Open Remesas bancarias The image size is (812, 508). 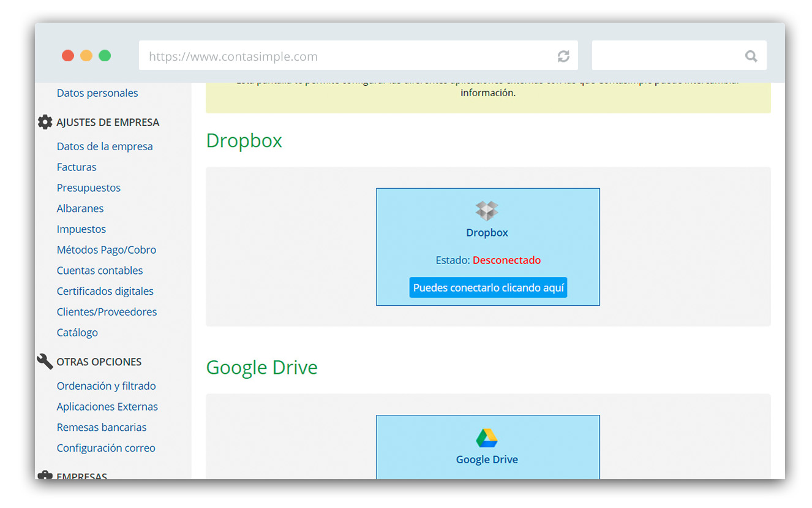(102, 428)
